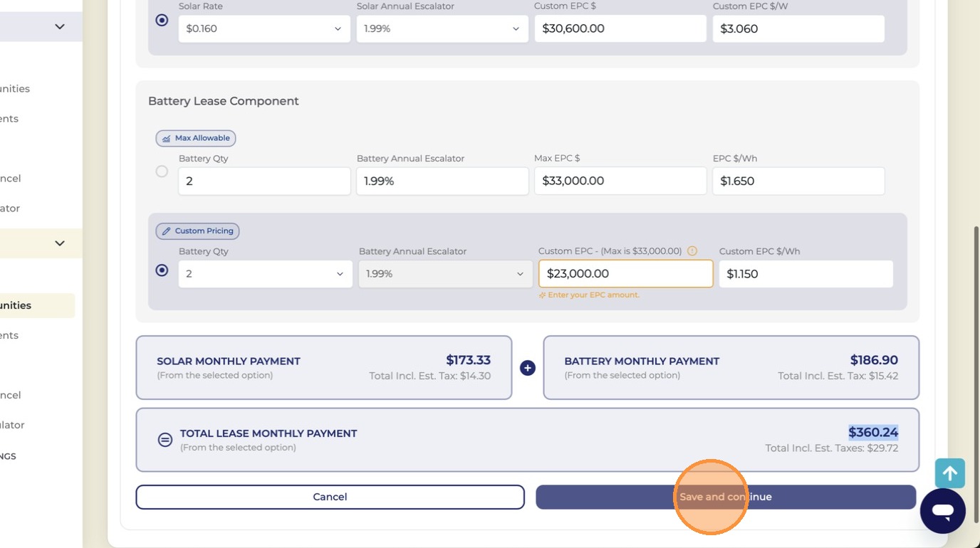Click the Custom Pricing pencil badge
Screen dimensions: 980x548
tap(197, 231)
